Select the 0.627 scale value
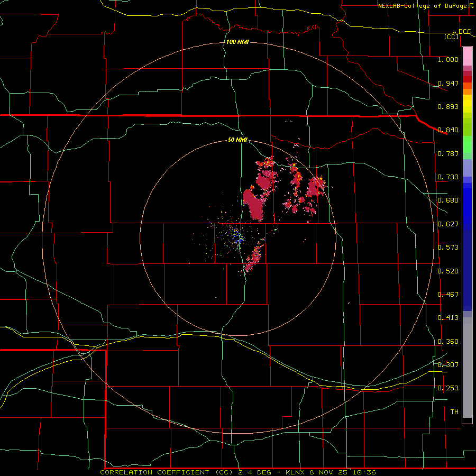This screenshot has height=476, width=476. click(448, 224)
